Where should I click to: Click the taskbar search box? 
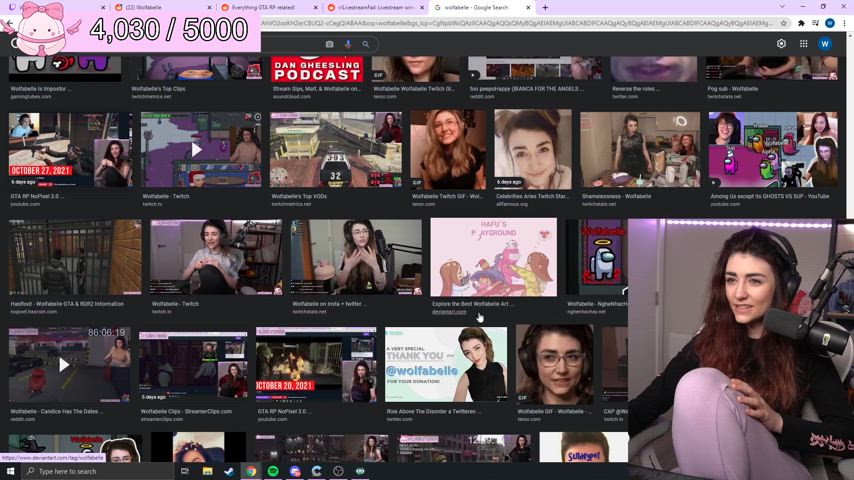(98, 471)
